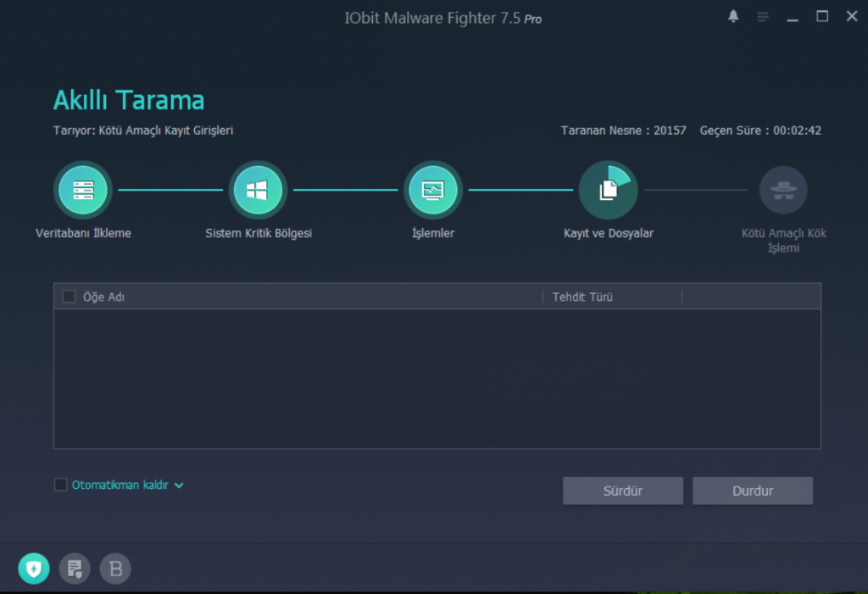Click the Durdur button to stop scan

[x=753, y=491]
